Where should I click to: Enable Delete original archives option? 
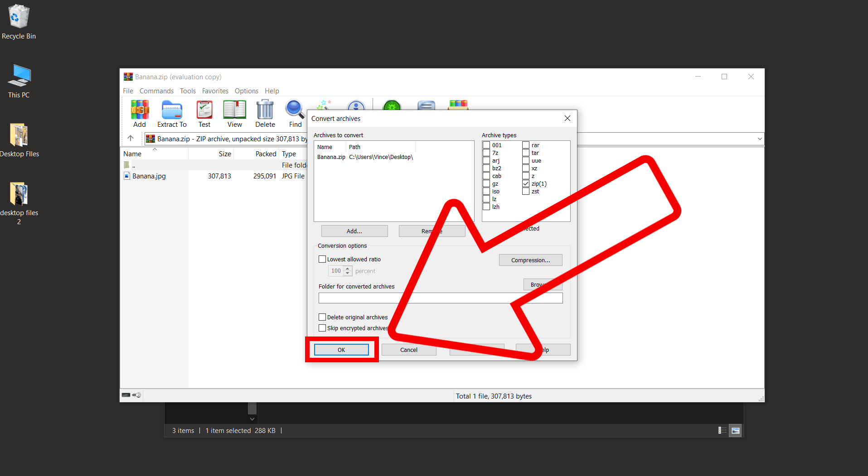(x=322, y=317)
